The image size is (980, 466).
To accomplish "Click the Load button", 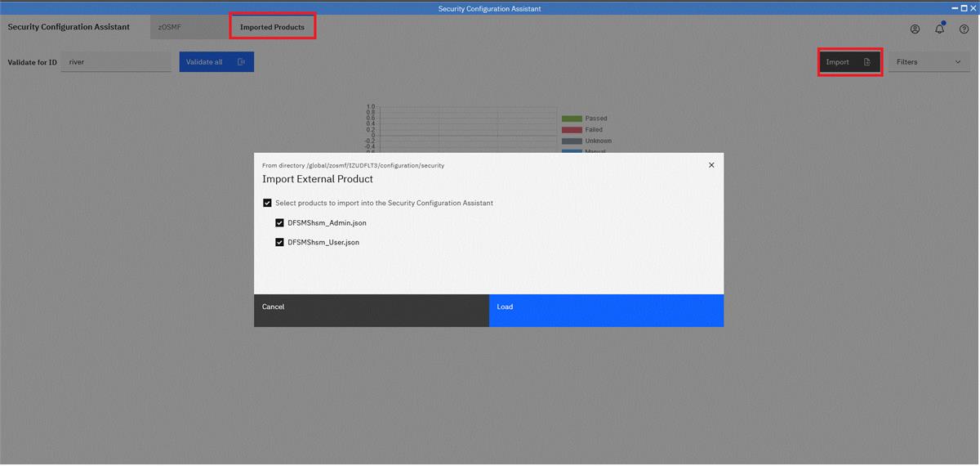I will click(x=606, y=311).
